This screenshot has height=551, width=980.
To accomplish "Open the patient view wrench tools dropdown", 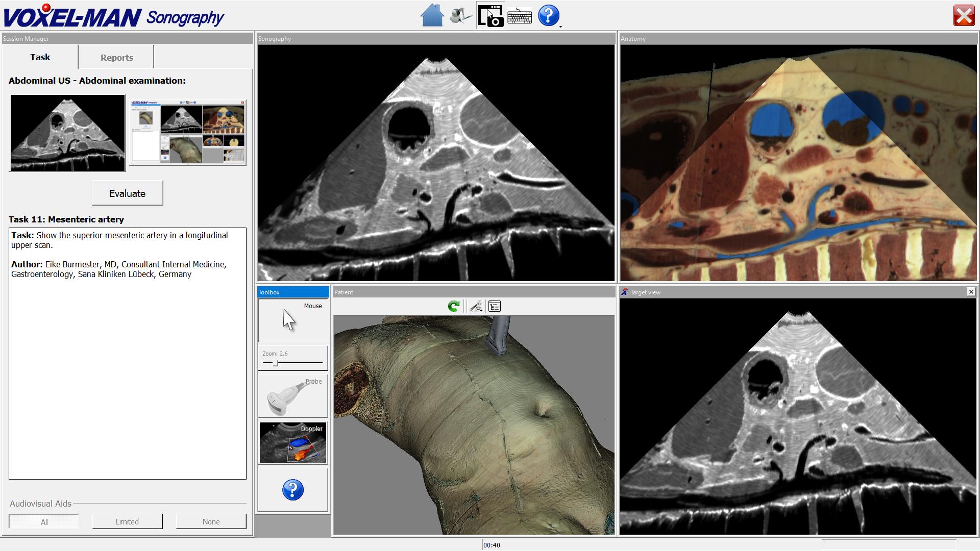I will coord(476,306).
